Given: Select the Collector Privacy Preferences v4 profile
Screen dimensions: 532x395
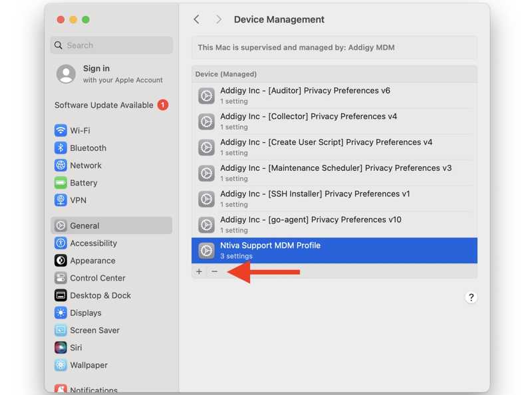Looking at the screenshot, I should [334, 122].
